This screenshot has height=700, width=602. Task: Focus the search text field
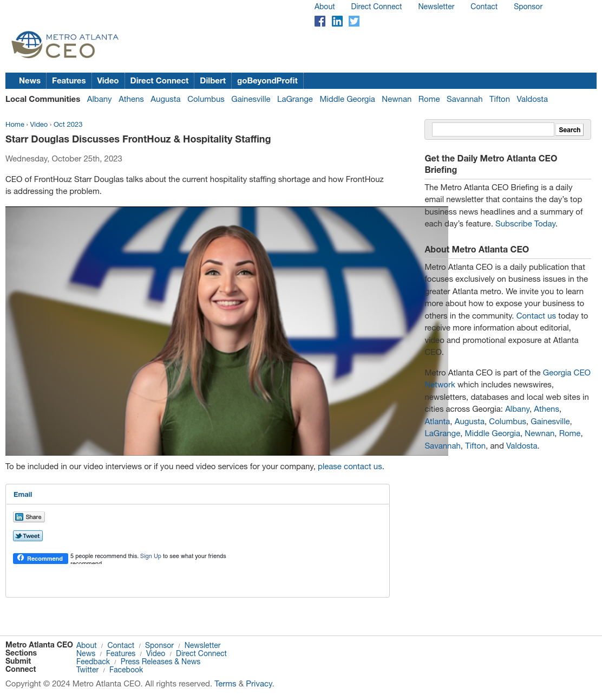click(493, 129)
